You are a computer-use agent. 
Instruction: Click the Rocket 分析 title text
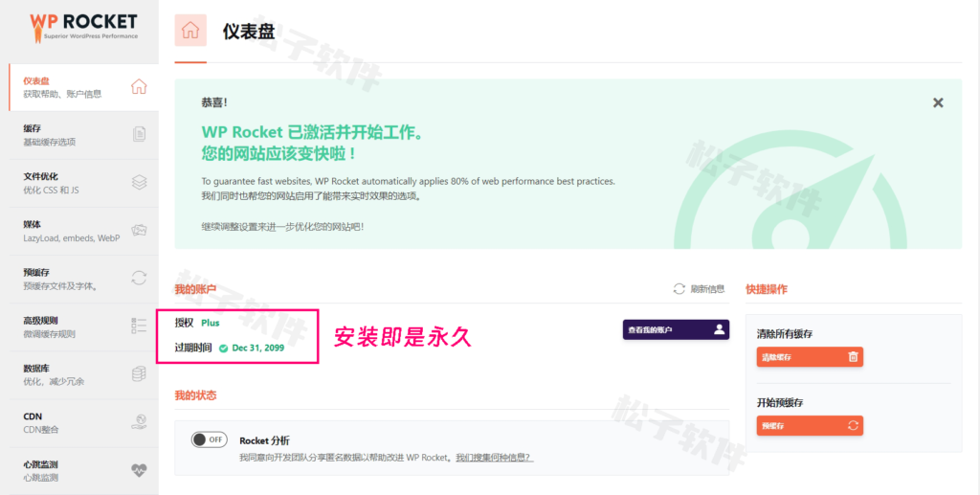pos(264,440)
